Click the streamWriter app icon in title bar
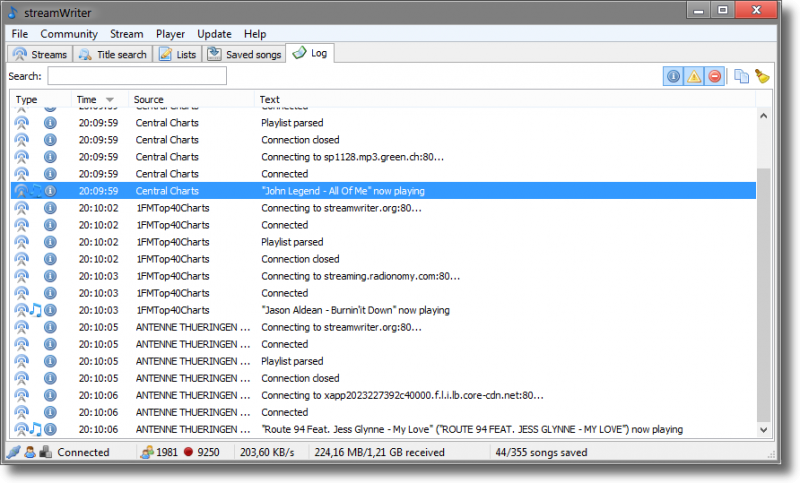 (x=13, y=12)
